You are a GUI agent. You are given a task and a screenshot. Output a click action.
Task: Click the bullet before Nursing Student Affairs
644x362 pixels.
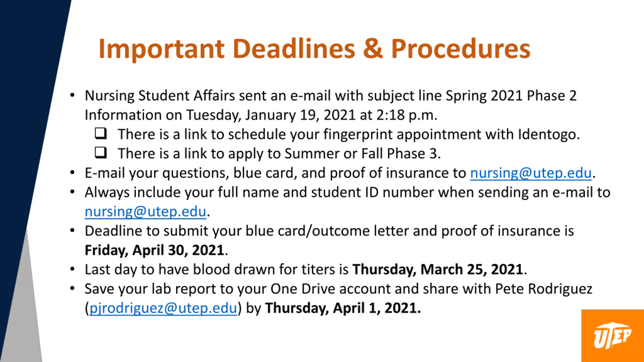click(x=72, y=96)
